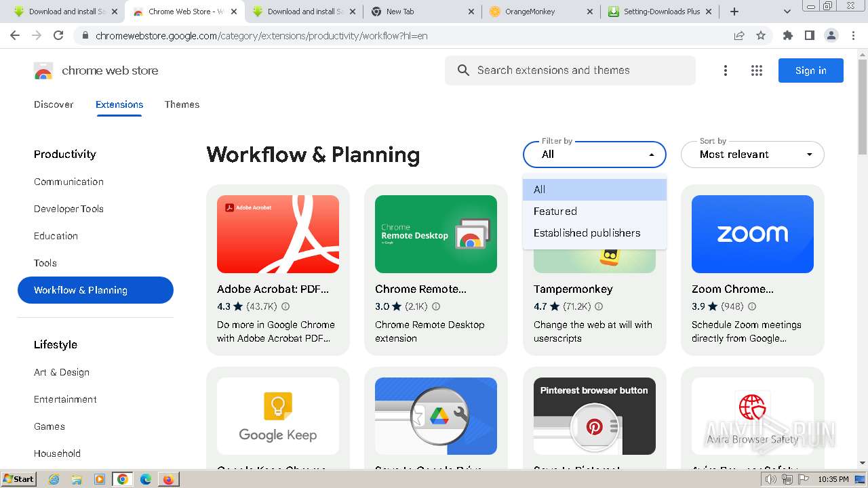This screenshot has width=868, height=488.
Task: Click the address bar URL
Action: click(x=262, y=35)
